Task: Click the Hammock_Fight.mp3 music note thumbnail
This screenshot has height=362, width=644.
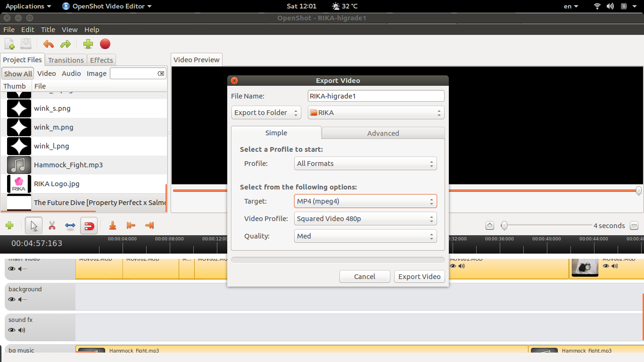Action: [19, 165]
